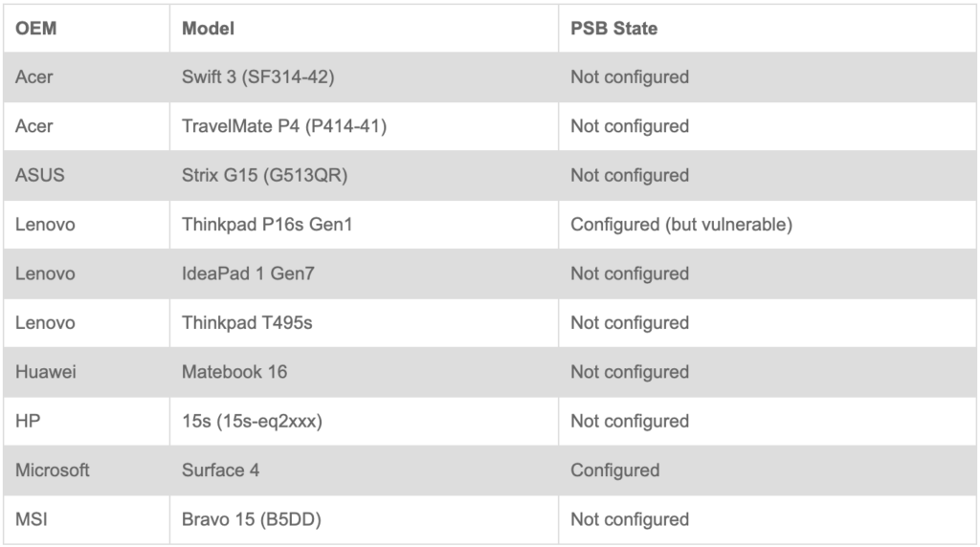Select the TravelMate P4 (P414-41) cell
Screen dimensions: 980x547
284,126
